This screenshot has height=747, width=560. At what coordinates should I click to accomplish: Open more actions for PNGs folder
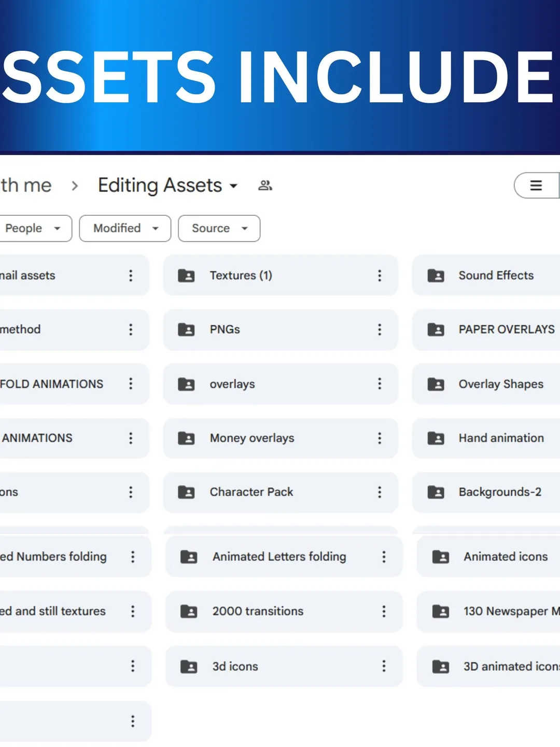click(380, 329)
